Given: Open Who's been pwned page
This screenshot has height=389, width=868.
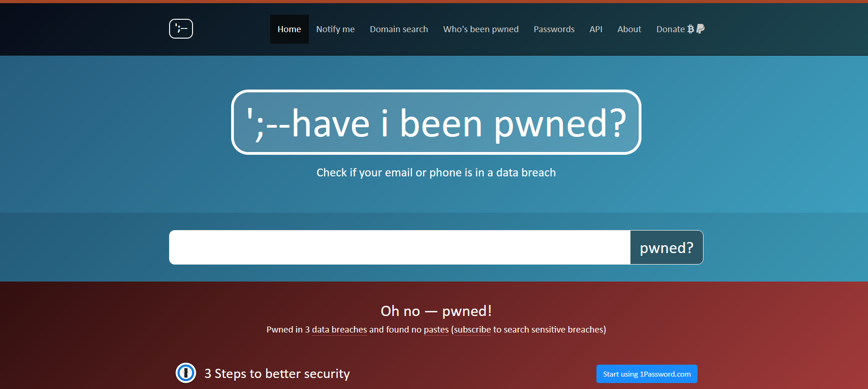Looking at the screenshot, I should pos(481,29).
